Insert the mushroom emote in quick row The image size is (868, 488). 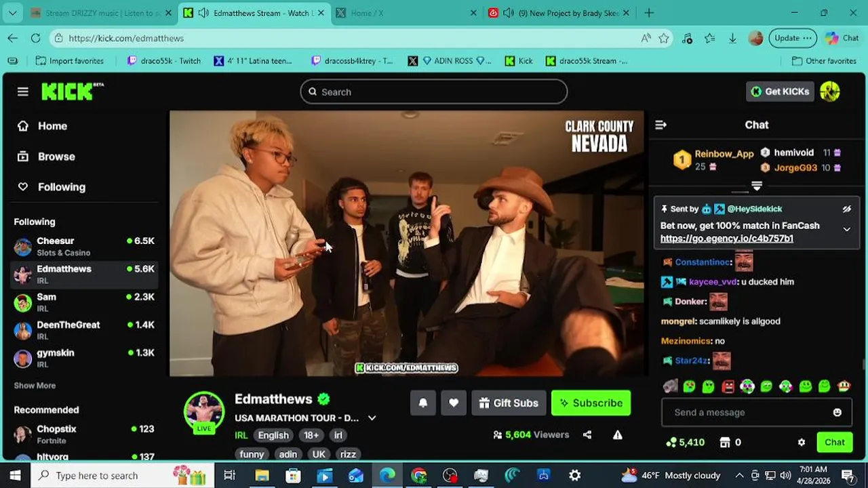tap(844, 386)
